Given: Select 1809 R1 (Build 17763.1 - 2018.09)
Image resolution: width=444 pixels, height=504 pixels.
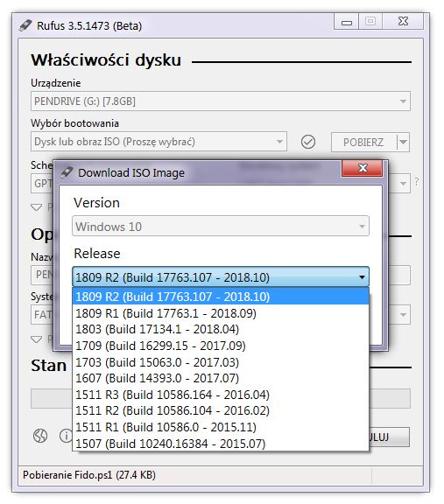Looking at the screenshot, I should pos(221,313).
